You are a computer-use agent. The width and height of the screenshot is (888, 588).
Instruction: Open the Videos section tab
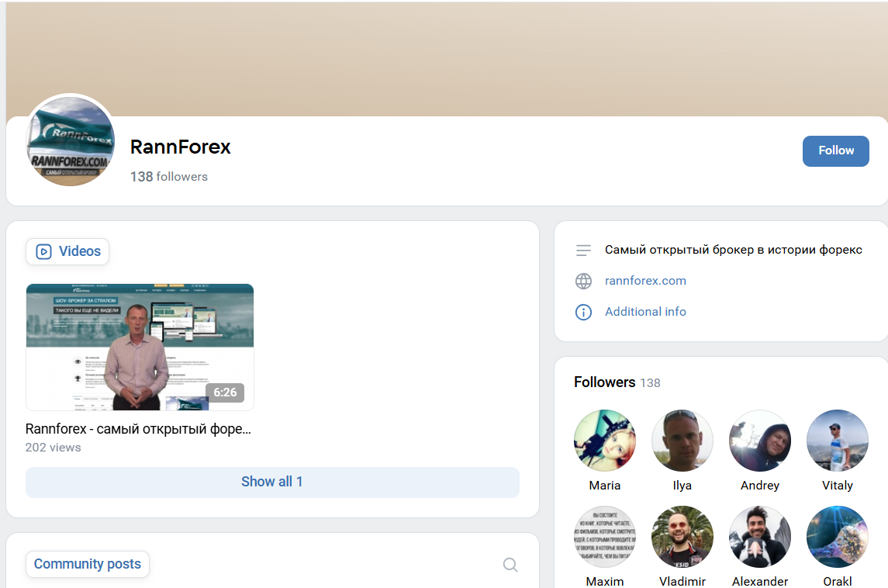67,251
